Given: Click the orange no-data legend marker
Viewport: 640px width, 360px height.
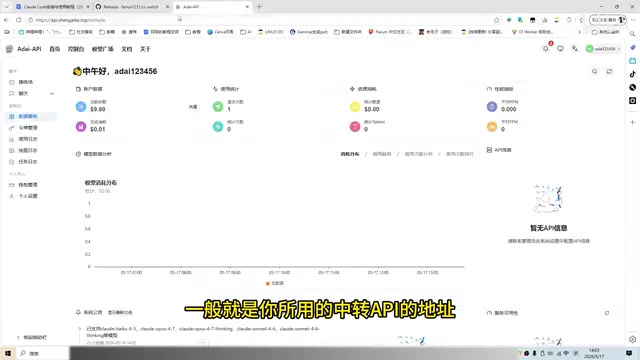Looking at the screenshot, I should 268,283.
